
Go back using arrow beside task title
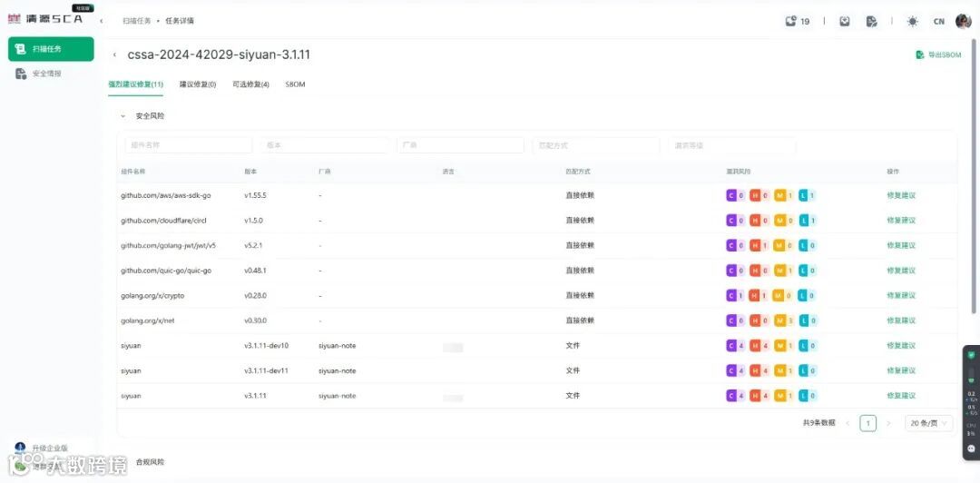point(114,55)
